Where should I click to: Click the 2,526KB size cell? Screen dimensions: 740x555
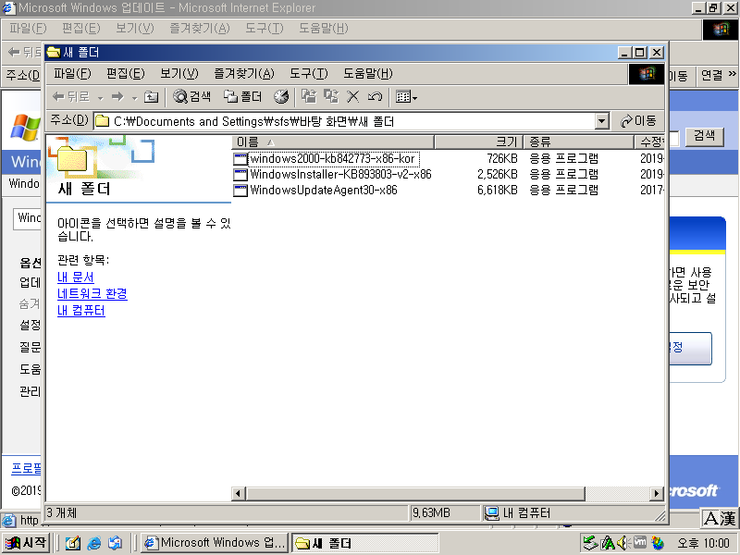[497, 175]
